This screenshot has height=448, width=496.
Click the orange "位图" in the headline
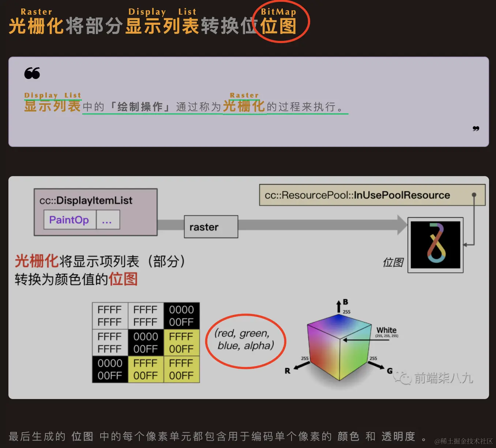click(x=278, y=26)
